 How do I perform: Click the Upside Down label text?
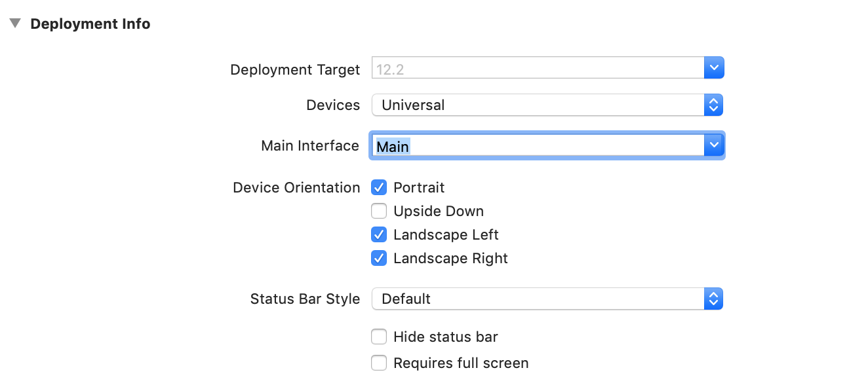(x=439, y=211)
